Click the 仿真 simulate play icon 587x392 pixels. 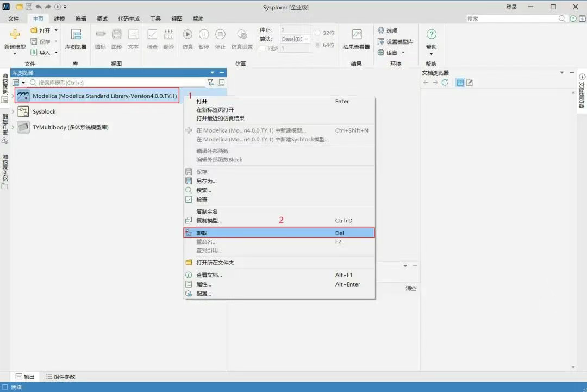click(188, 34)
